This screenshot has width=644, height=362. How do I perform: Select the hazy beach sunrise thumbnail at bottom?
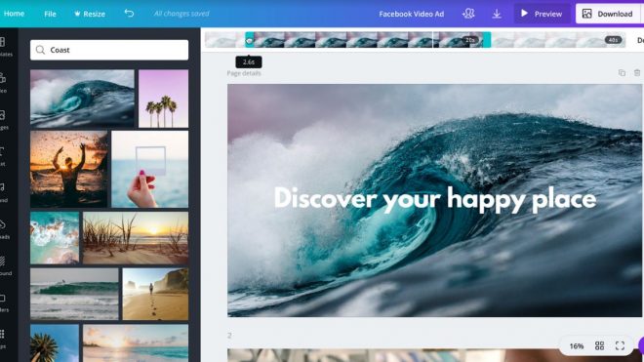136,343
